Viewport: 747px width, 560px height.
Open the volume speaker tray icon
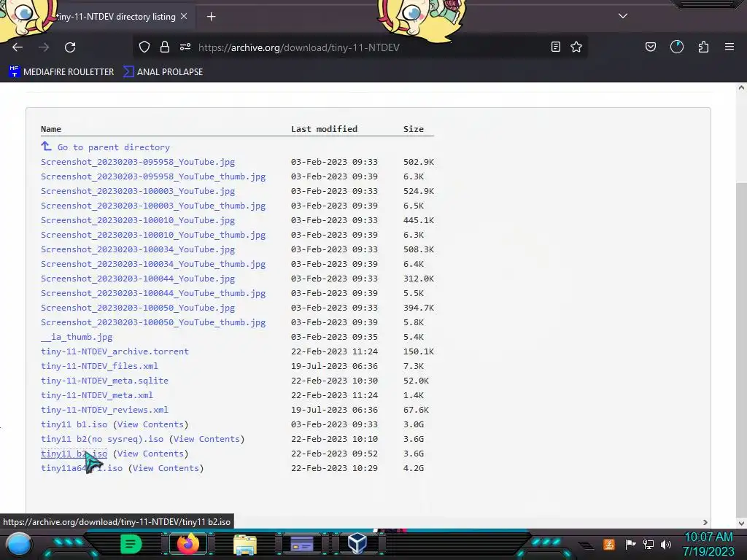point(666,544)
